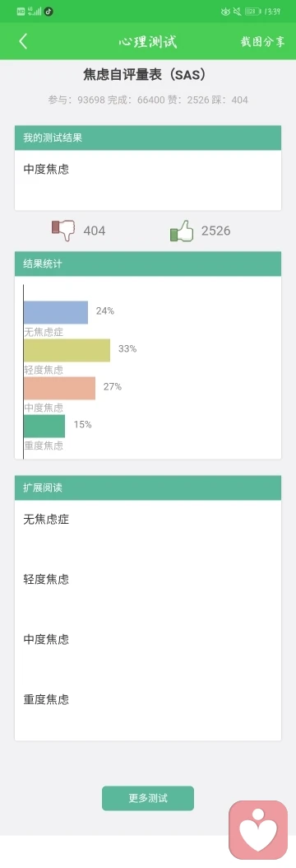The image size is (296, 868).
Task: Tap the muted sound status icon
Action: pos(237,11)
